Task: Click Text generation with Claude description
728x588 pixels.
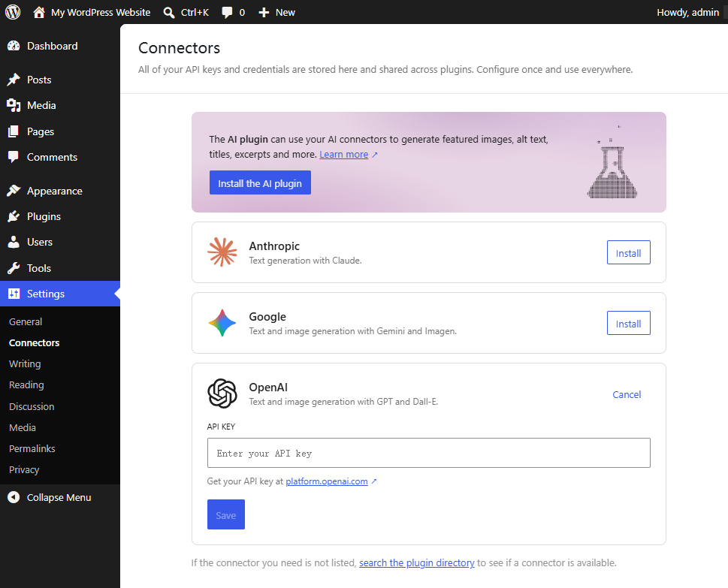Action: coord(305,261)
